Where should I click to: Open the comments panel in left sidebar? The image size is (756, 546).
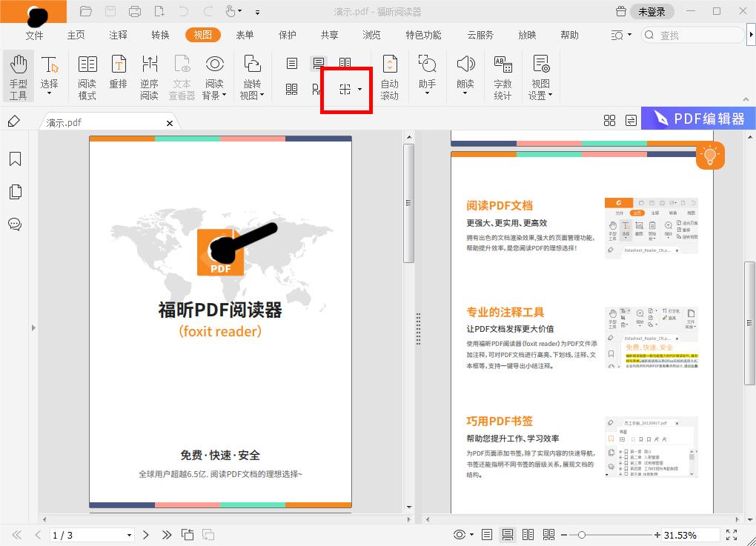pyautogui.click(x=15, y=224)
